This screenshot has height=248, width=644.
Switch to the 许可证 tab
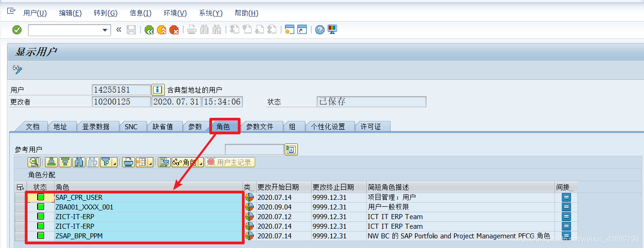click(371, 127)
